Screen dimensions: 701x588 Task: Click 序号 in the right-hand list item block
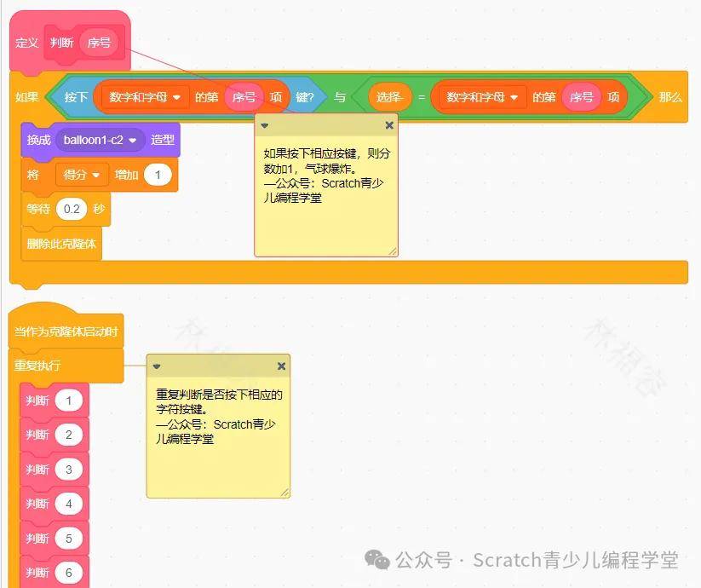point(581,97)
